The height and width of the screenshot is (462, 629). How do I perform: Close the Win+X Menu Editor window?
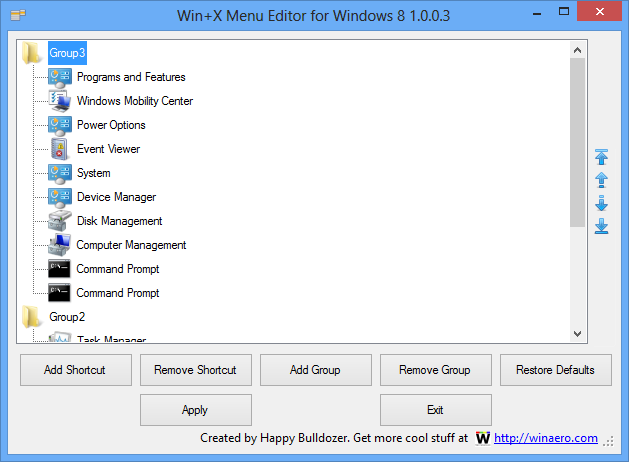pos(600,12)
